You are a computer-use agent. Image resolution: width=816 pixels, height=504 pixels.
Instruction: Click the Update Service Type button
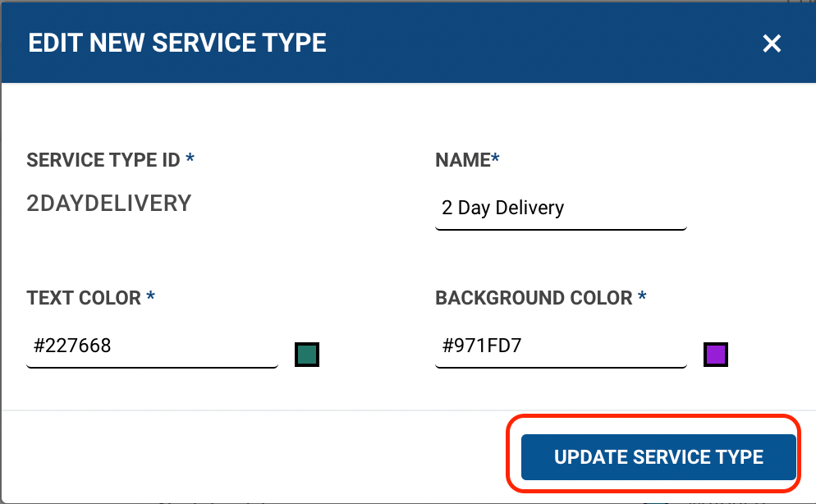[658, 457]
